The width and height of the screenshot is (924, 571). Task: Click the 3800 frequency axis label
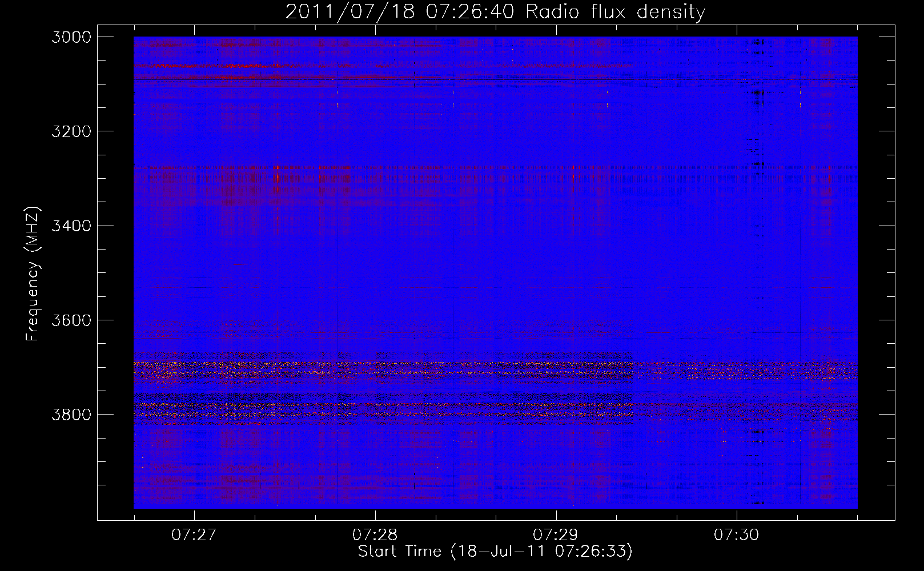coord(71,415)
